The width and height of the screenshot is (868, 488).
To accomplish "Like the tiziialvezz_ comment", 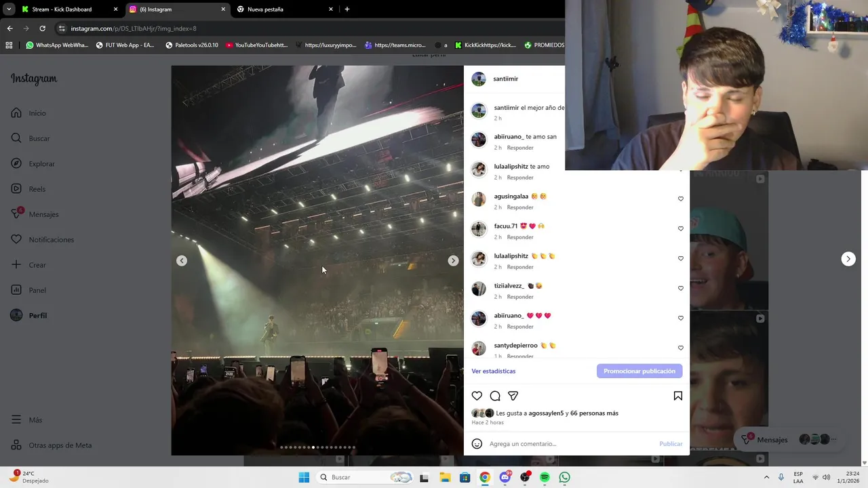I will [x=681, y=288].
